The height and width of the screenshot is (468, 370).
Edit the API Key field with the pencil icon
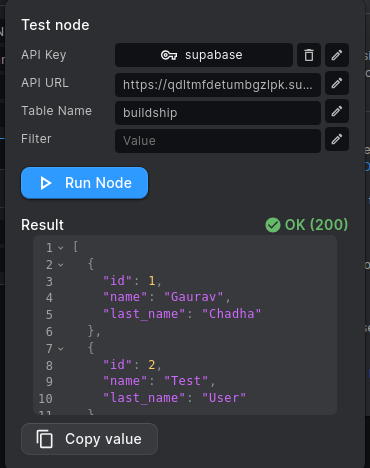(337, 55)
